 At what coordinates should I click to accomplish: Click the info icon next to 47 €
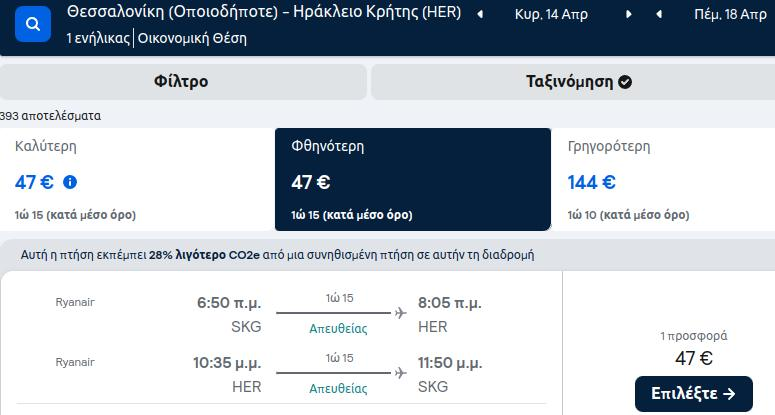pos(70,182)
